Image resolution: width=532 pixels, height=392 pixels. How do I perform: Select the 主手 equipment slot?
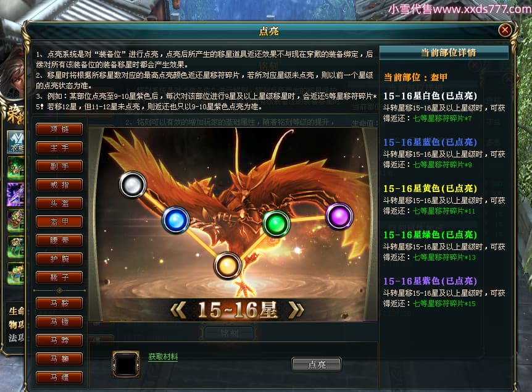click(59, 148)
